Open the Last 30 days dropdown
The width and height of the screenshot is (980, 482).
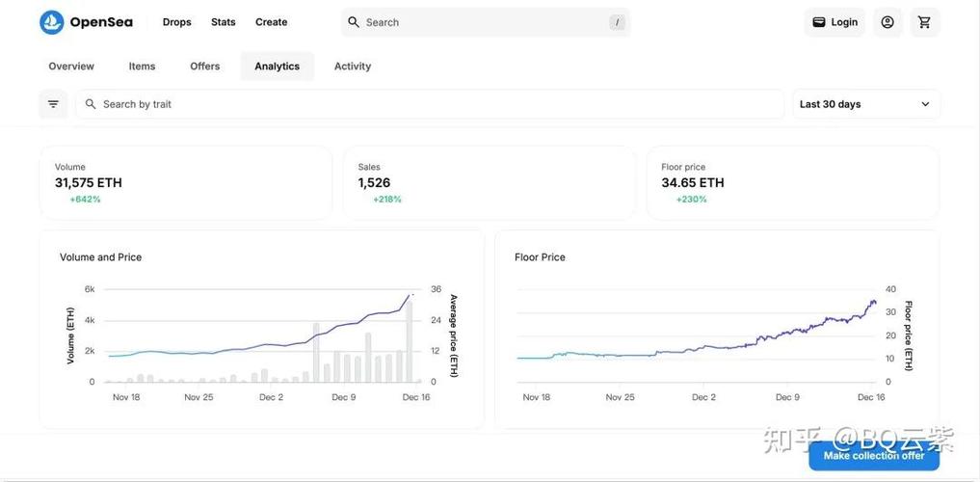[865, 104]
